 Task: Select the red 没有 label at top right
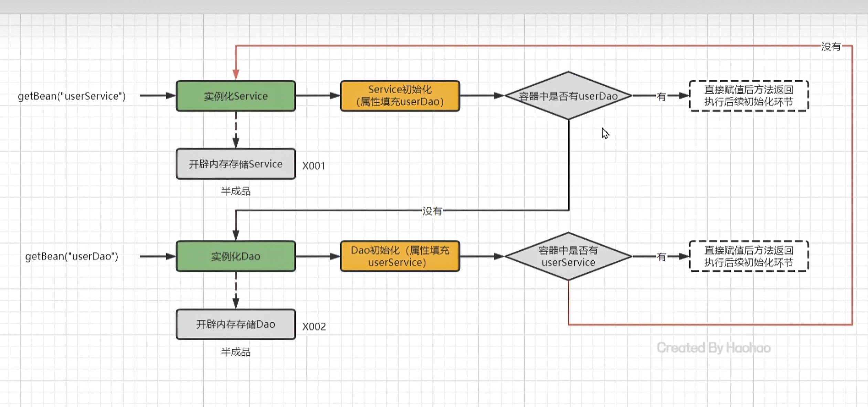(x=831, y=46)
